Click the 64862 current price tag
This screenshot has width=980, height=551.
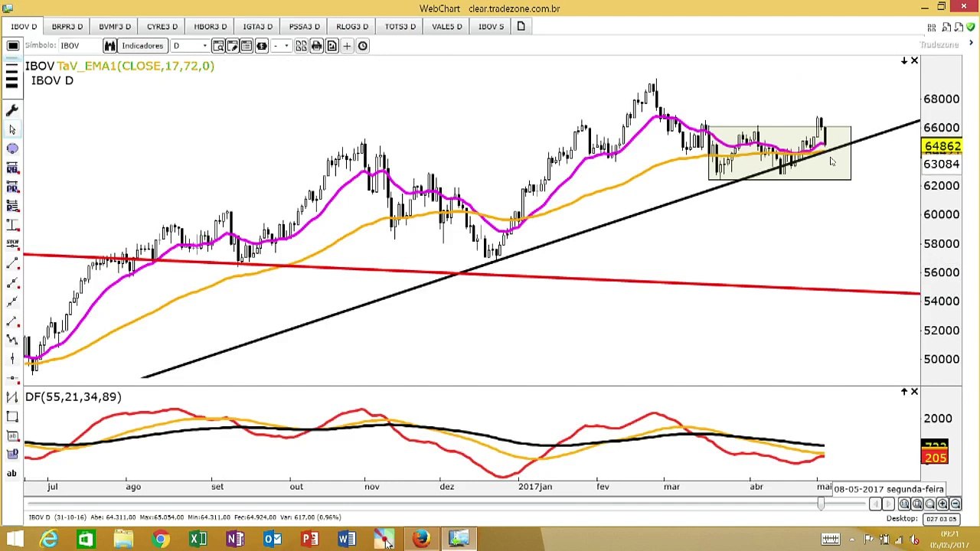pyautogui.click(x=942, y=146)
